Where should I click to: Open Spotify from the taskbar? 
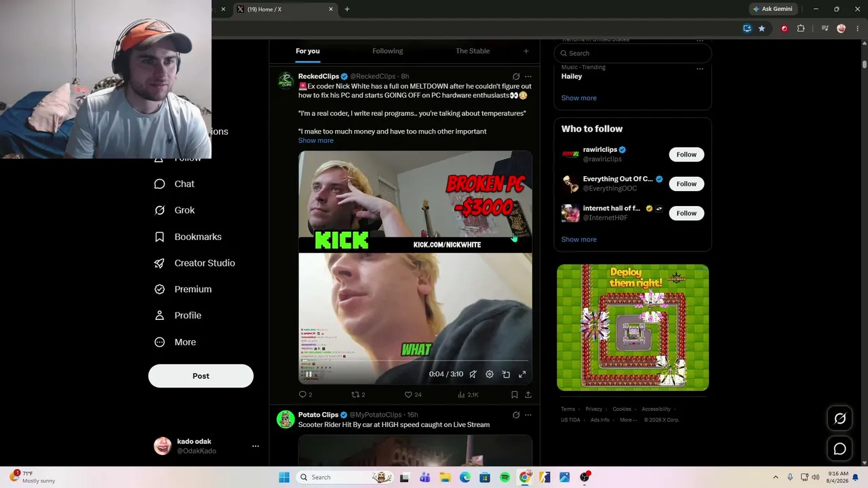pos(505,477)
